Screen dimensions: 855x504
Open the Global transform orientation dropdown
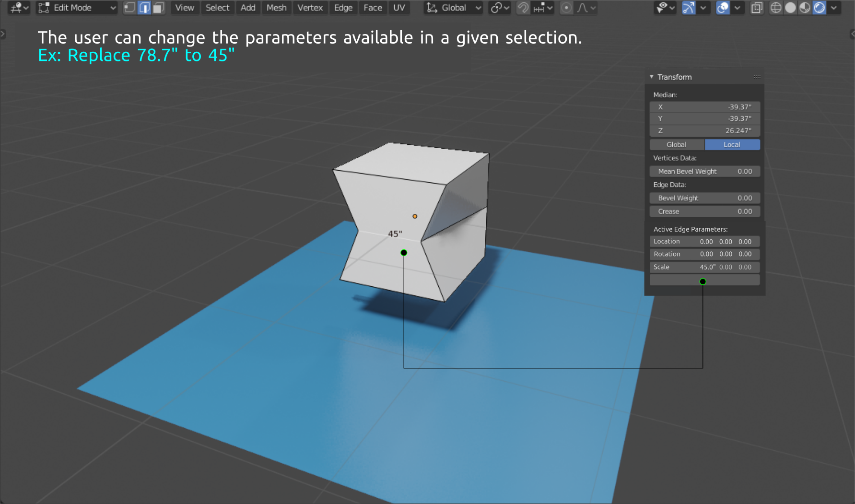tap(453, 8)
